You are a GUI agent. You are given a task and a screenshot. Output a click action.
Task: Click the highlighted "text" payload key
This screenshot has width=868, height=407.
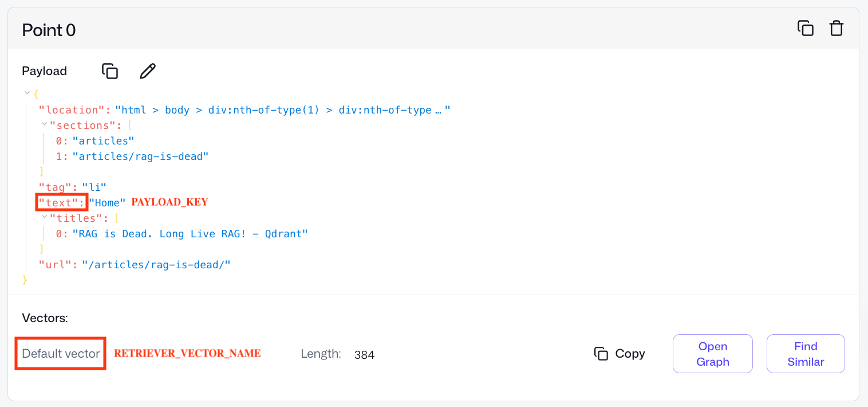61,202
